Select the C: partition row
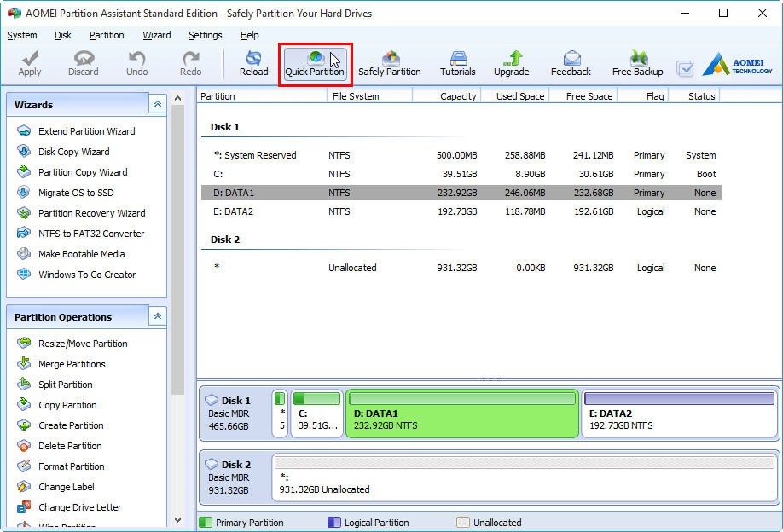 click(x=461, y=174)
